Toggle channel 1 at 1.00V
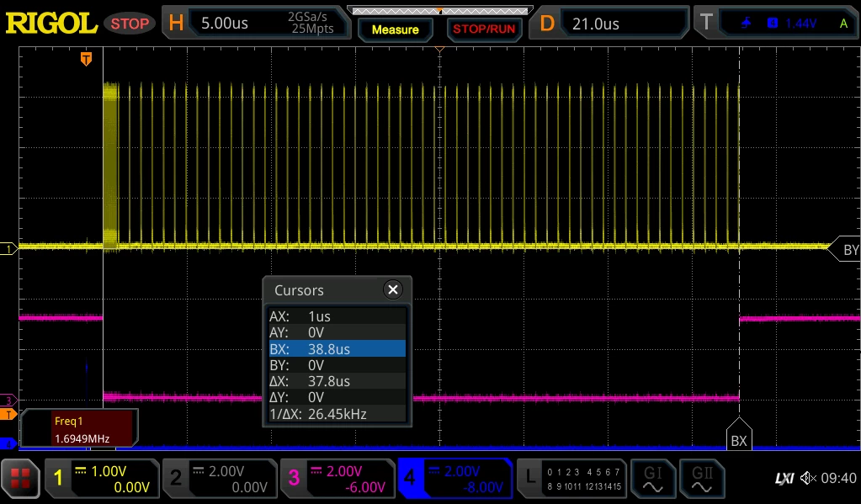 (102, 478)
